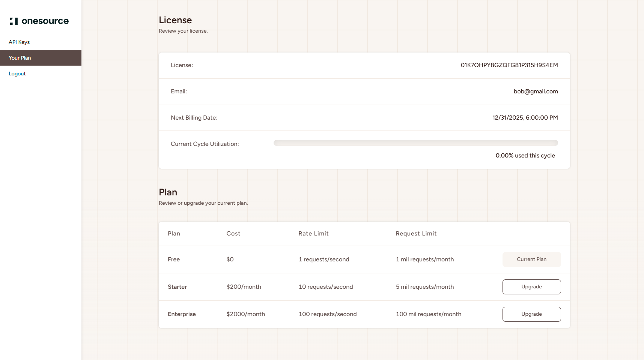644x360 pixels.
Task: Click the Plan section heading
Action: point(168,192)
